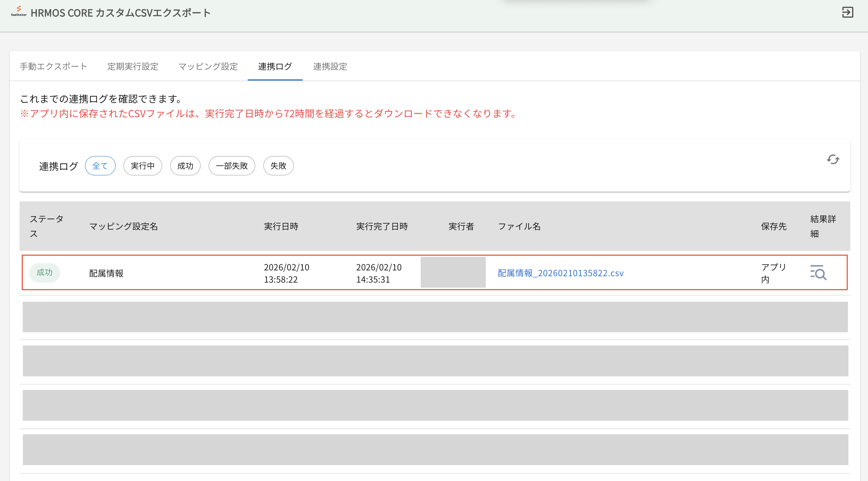This screenshot has width=868, height=481.
Task: Open result details magnifier icon for 配属情報
Action: coord(818,273)
